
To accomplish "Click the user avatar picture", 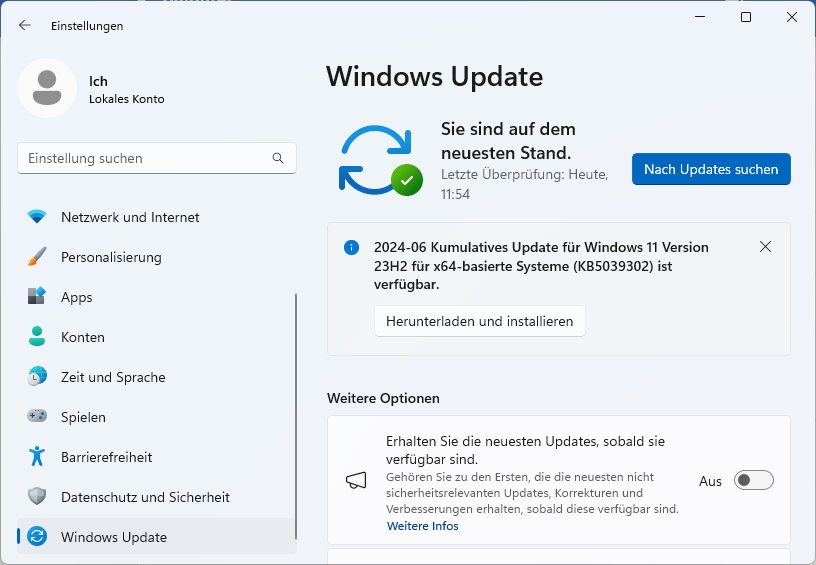I will click(x=47, y=88).
